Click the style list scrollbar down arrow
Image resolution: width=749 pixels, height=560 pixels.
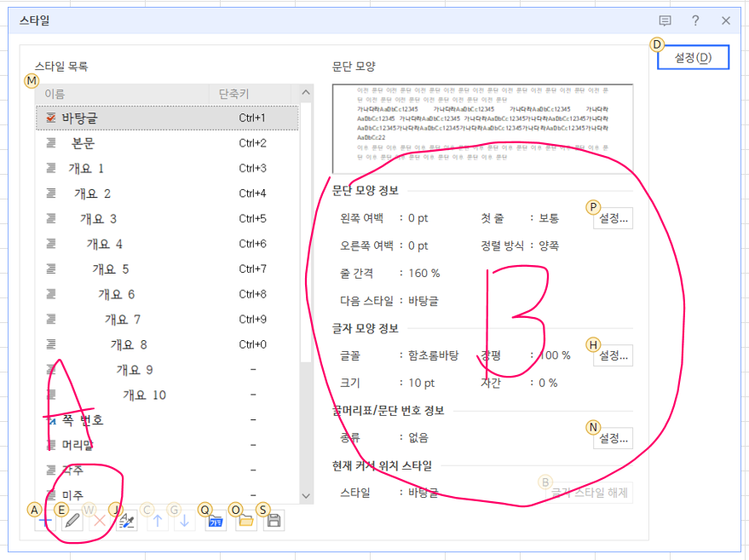click(x=307, y=495)
